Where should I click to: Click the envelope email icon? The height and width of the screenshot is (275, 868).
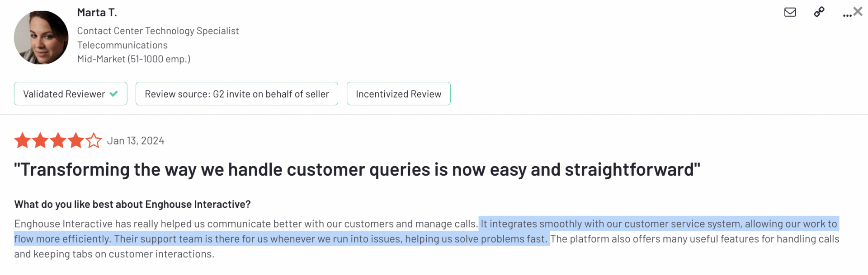(790, 12)
